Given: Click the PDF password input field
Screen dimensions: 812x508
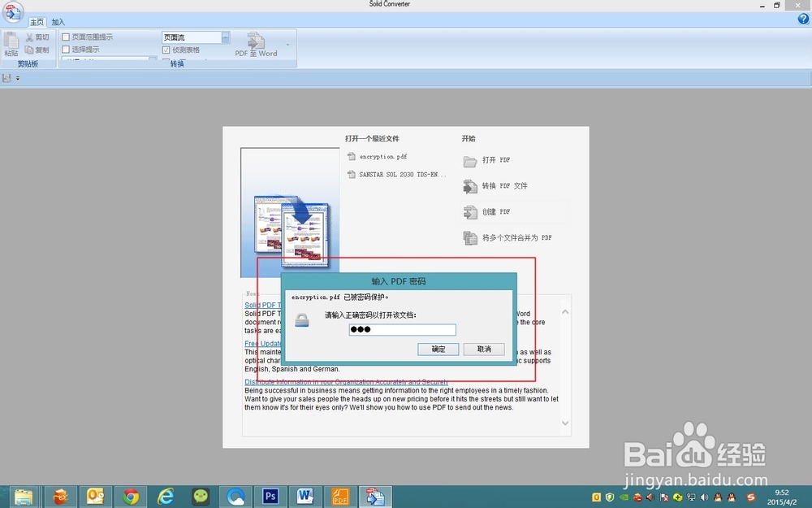Looking at the screenshot, I should (x=403, y=330).
